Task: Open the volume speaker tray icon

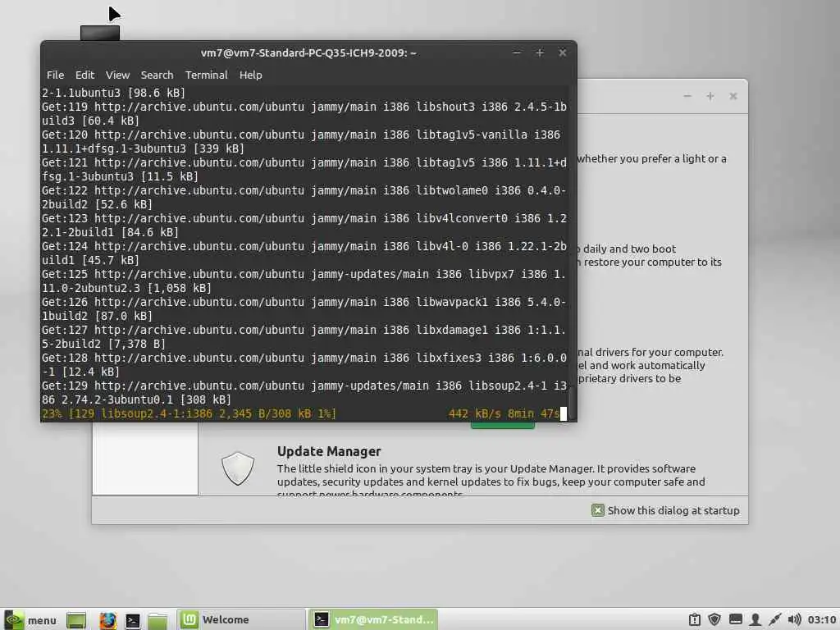Action: [x=794, y=620]
